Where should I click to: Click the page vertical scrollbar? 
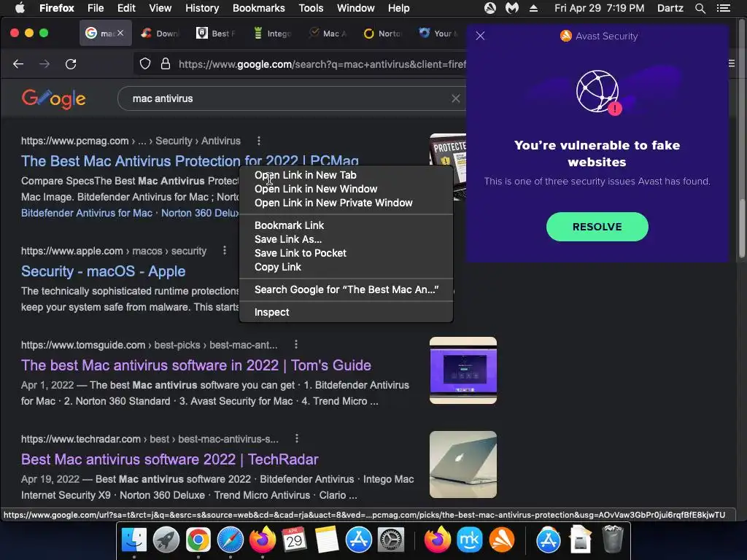[742, 229]
